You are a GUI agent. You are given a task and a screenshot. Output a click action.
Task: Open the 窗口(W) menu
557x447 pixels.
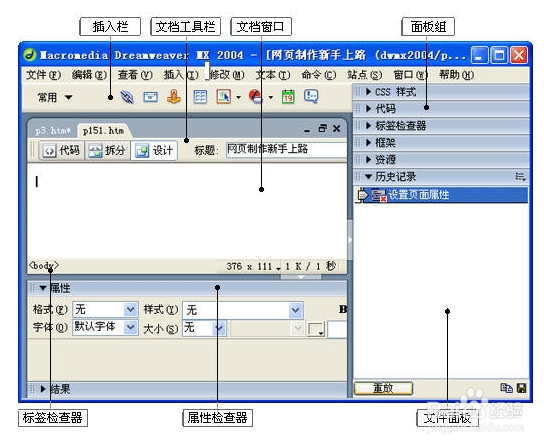411,75
